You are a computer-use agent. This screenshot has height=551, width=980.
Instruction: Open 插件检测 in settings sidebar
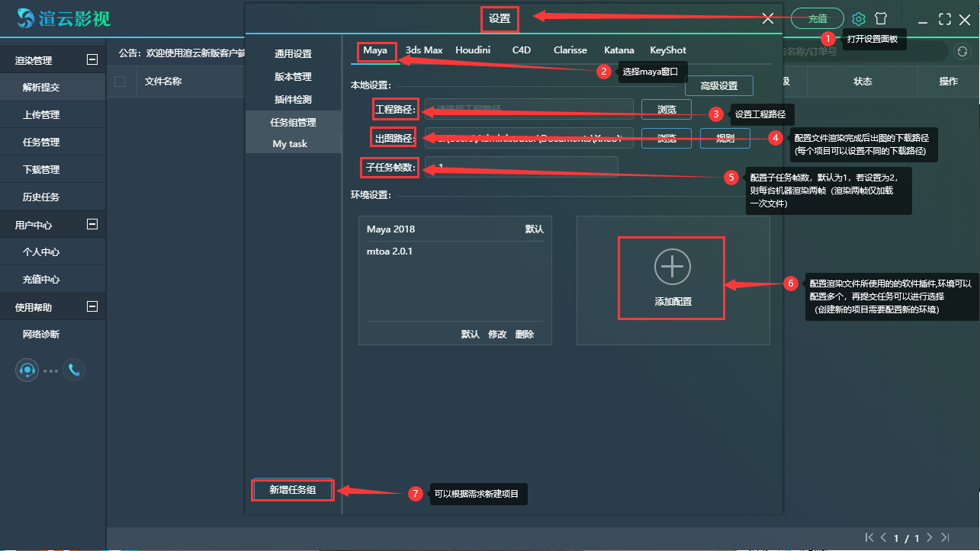[294, 100]
